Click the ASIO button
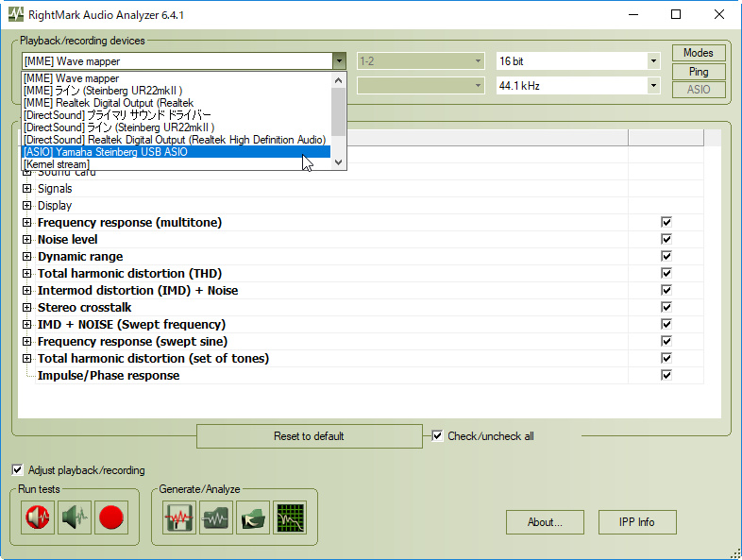Image resolution: width=742 pixels, height=560 pixels. pyautogui.click(x=699, y=90)
